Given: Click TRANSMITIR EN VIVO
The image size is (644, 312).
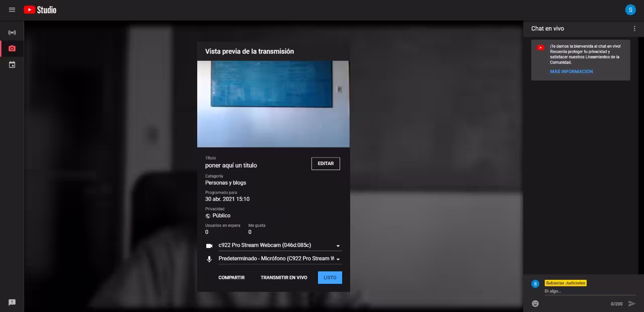Looking at the screenshot, I should [284, 278].
